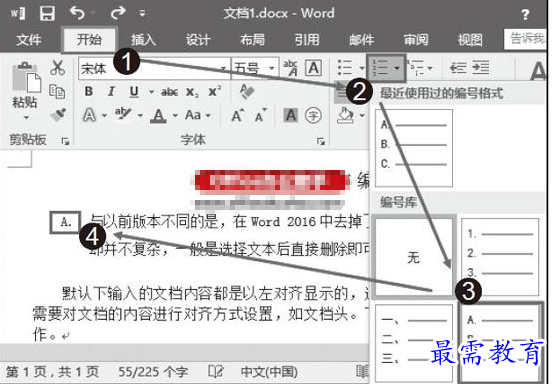The width and height of the screenshot is (552, 384).
Task: Cut selection with scissors icon
Action: pyautogui.click(x=57, y=67)
